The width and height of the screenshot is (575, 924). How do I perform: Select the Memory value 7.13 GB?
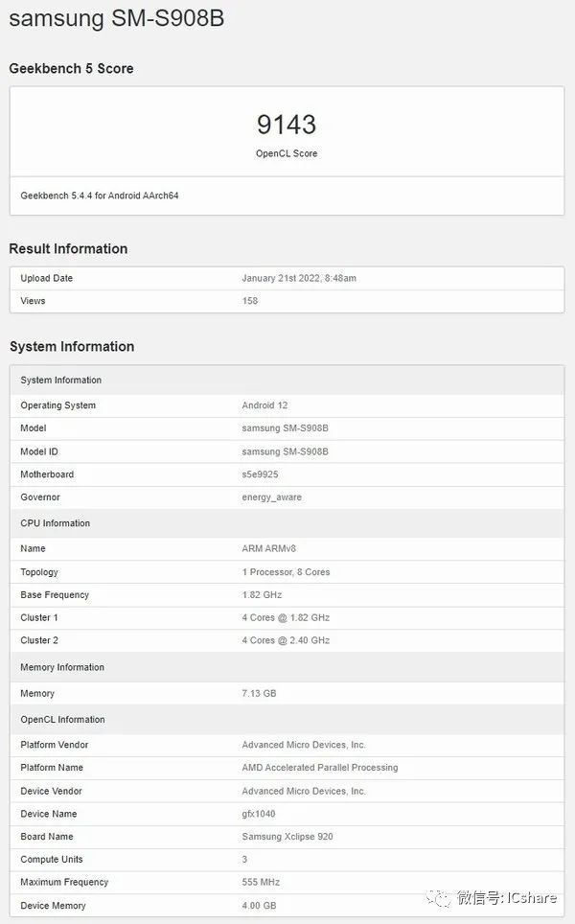tap(259, 694)
